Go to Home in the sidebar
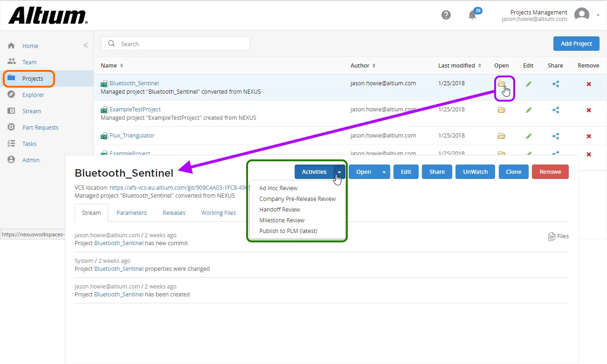Viewport: 607px width, 364px height. pyautogui.click(x=30, y=46)
